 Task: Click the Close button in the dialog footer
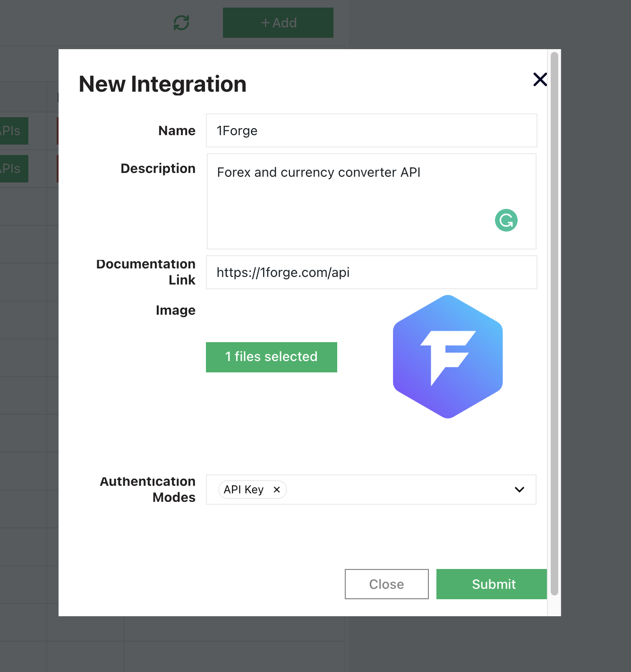[386, 584]
